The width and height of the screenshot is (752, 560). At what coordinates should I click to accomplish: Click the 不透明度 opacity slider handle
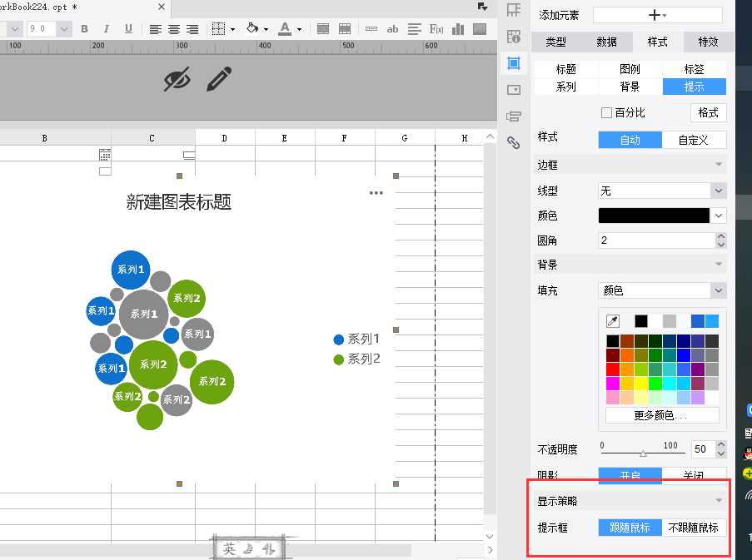point(643,453)
